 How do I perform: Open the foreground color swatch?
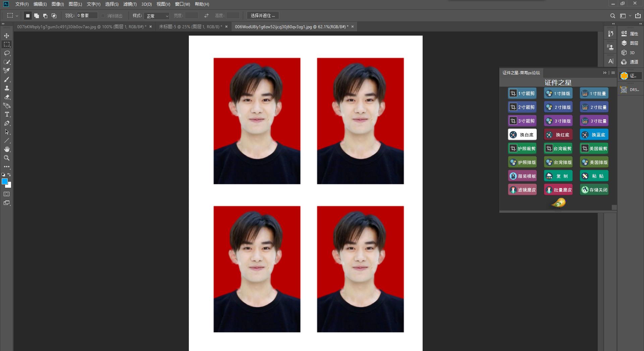click(x=5, y=181)
